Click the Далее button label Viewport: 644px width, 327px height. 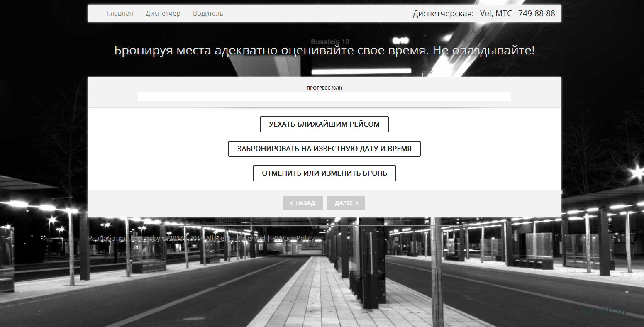tap(344, 203)
